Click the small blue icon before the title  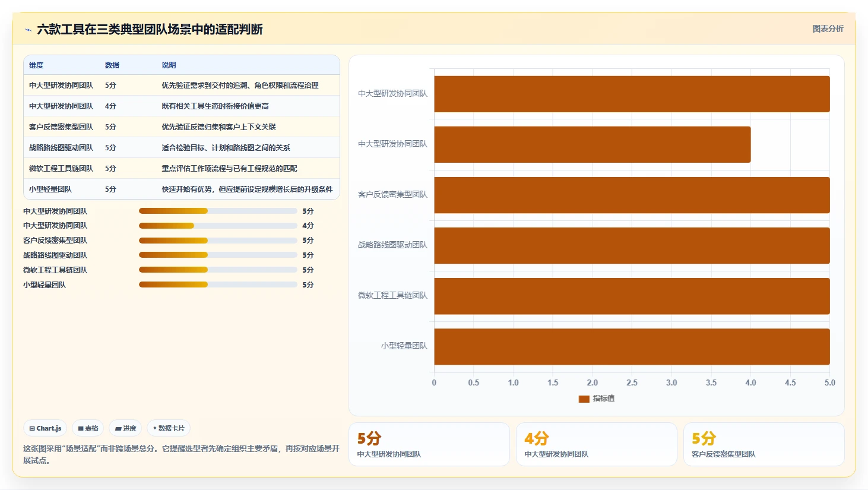click(x=28, y=30)
